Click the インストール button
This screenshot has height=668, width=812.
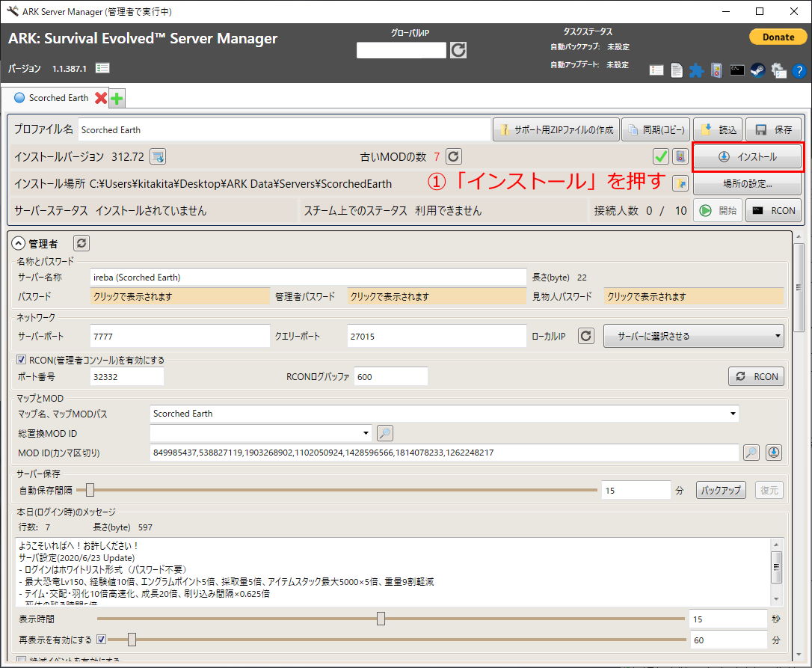[x=747, y=156]
